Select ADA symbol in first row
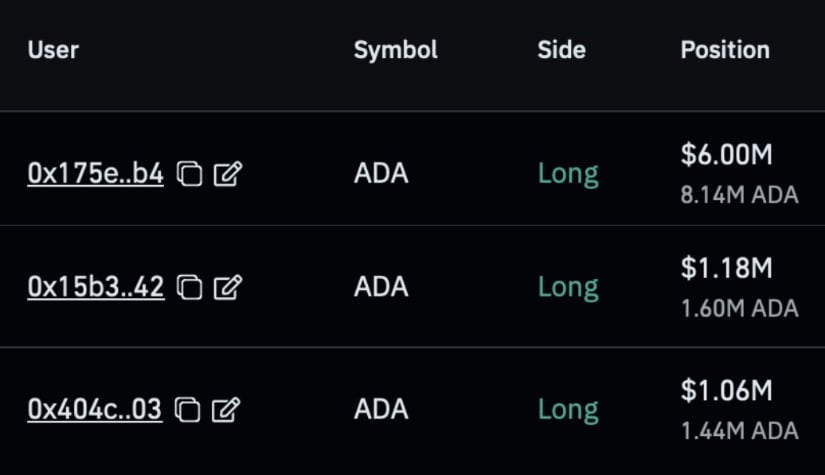 point(381,173)
